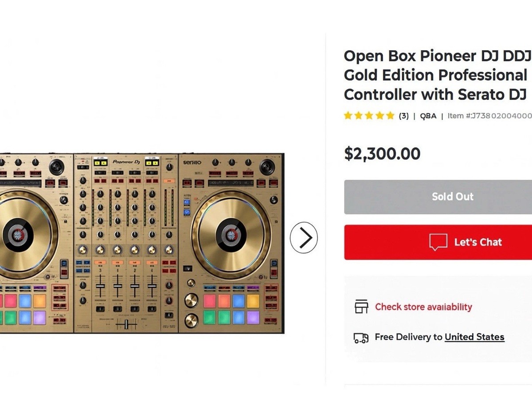This screenshot has width=532, height=409.
Task: Click the first yellow rating star
Action: click(x=348, y=116)
